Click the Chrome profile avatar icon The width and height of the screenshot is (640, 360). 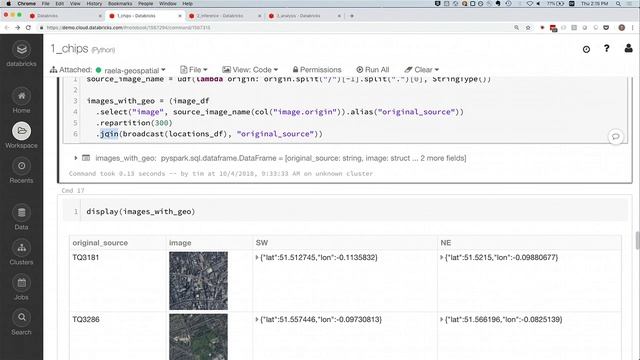coord(622,28)
